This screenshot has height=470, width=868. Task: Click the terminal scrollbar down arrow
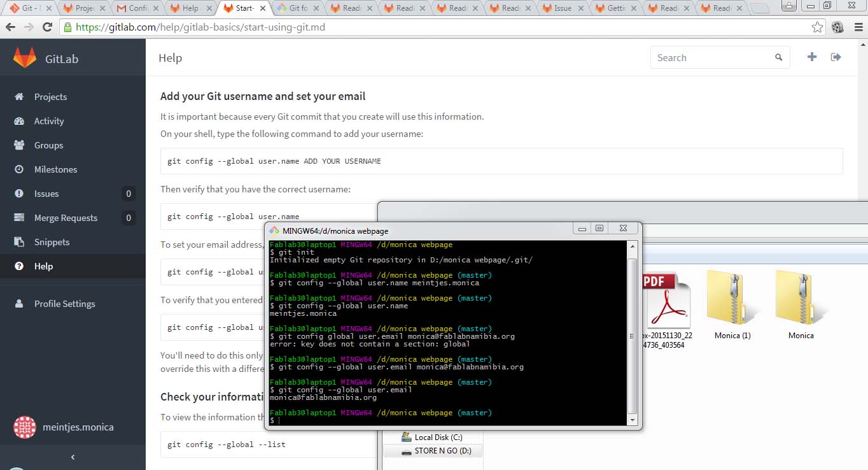coord(632,420)
